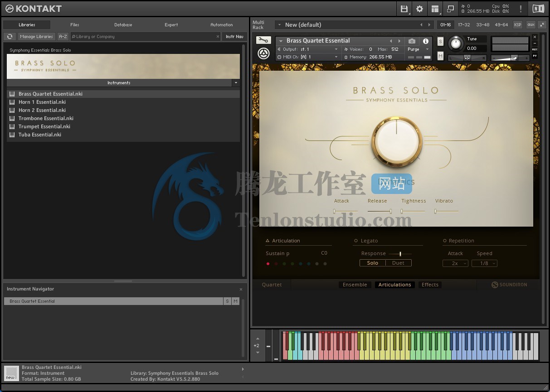This screenshot has height=392, width=550.
Task: Select previous multi with left arrow
Action: [x=421, y=24]
